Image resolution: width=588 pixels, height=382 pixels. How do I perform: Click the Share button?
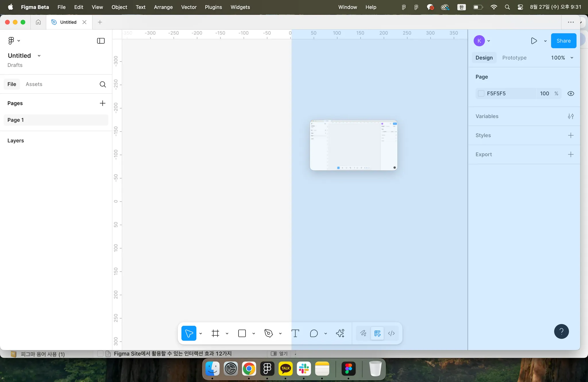[x=563, y=41]
